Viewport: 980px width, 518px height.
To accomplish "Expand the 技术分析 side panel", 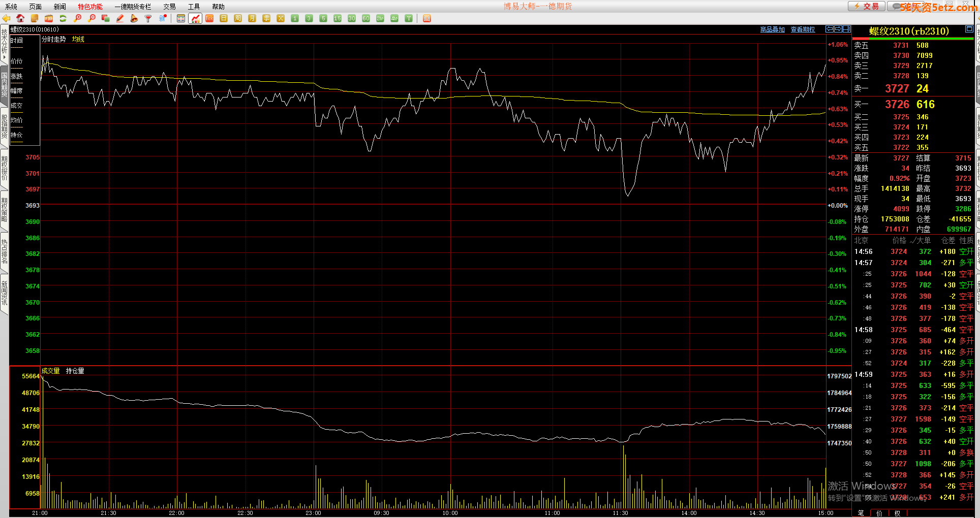I will [x=4, y=43].
